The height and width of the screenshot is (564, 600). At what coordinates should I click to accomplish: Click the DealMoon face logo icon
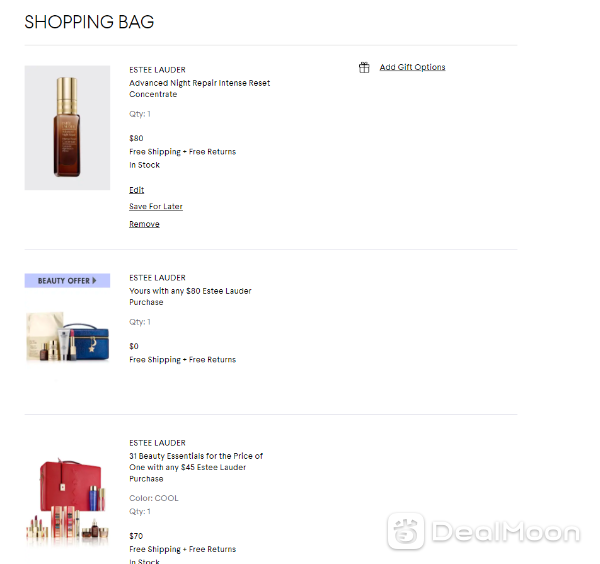pyautogui.click(x=406, y=531)
